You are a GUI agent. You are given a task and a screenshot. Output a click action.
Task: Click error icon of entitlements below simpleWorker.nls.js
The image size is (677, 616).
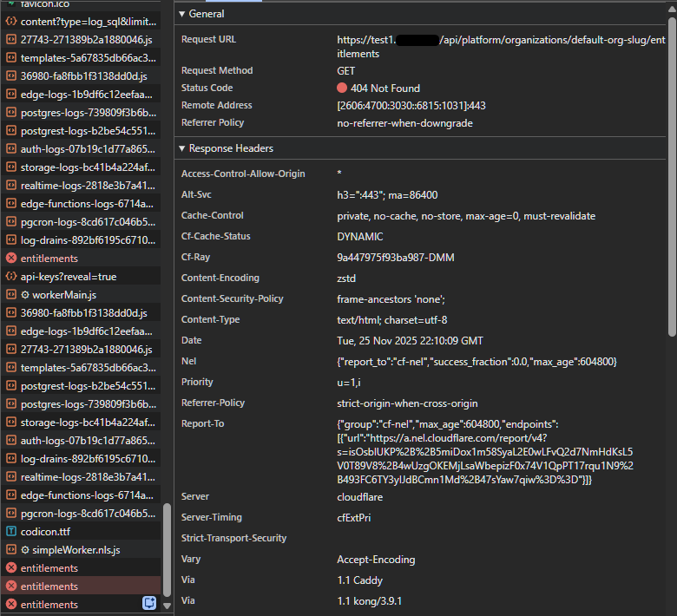(11, 567)
